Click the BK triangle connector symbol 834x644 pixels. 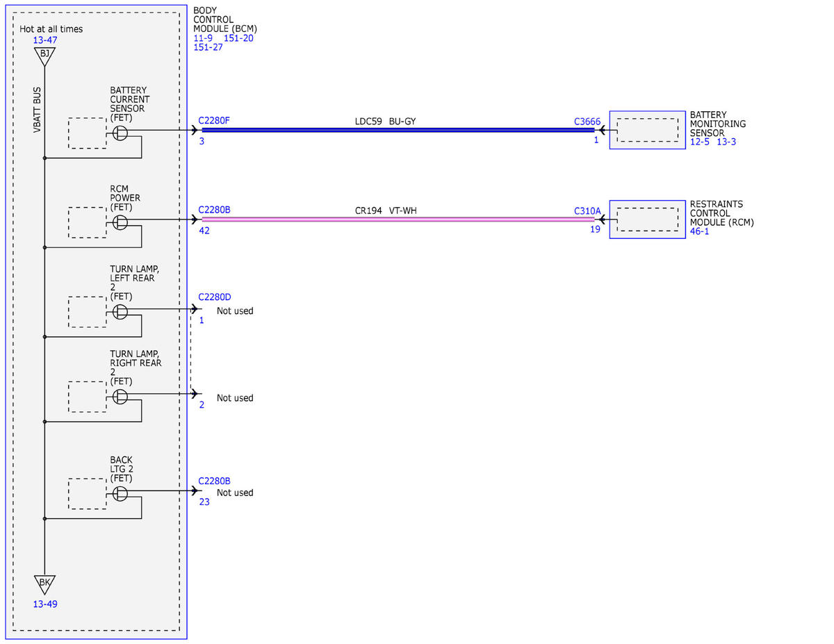pos(44,584)
